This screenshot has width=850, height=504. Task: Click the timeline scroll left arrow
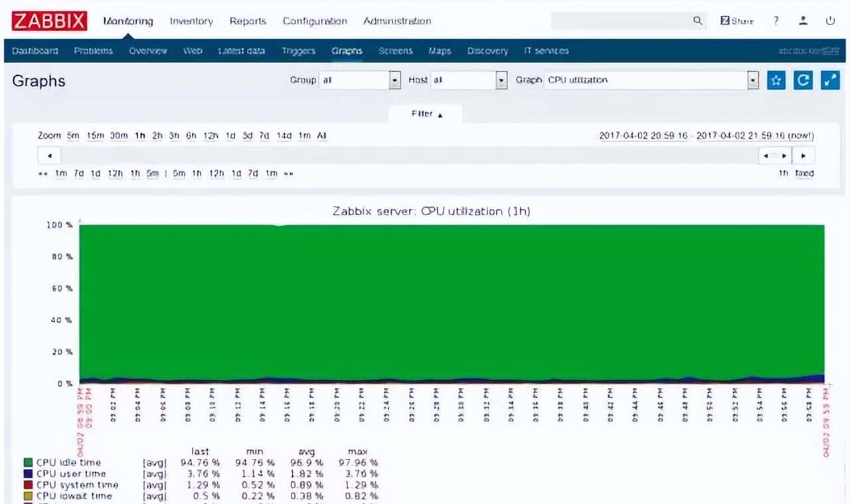tap(50, 156)
